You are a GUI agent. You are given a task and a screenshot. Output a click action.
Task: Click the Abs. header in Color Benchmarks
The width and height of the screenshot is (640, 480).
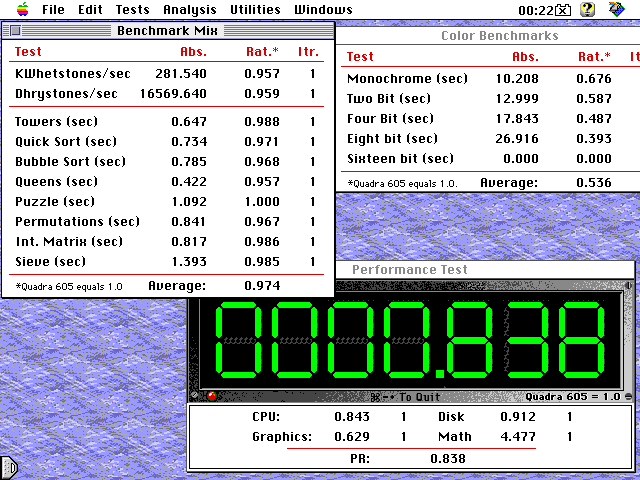click(525, 57)
